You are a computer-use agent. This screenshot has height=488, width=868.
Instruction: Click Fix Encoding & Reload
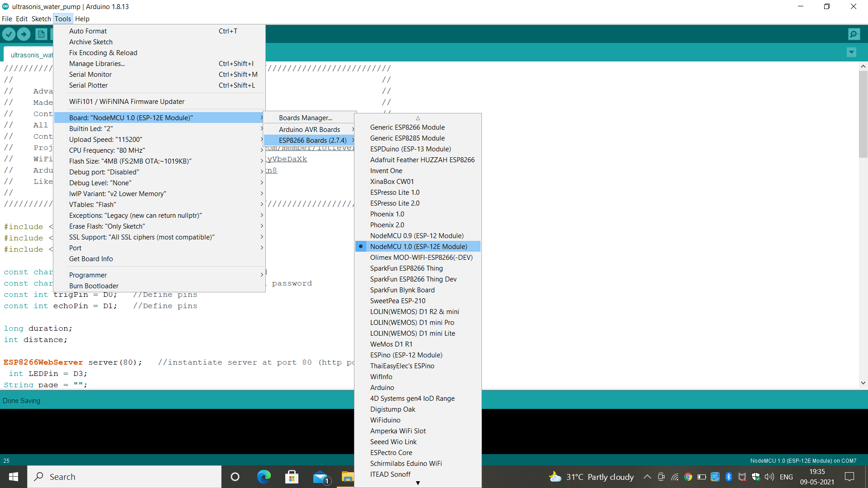click(159, 52)
